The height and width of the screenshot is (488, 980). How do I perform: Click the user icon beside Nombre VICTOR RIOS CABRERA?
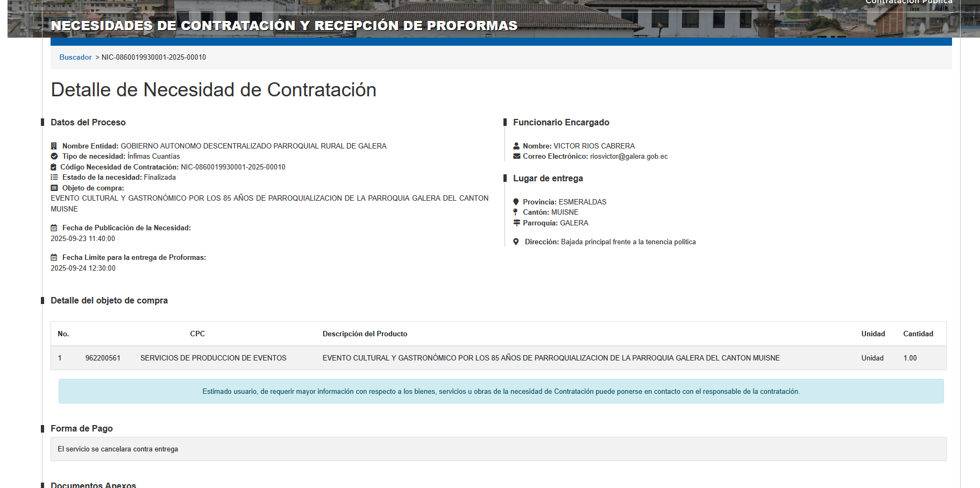point(516,146)
